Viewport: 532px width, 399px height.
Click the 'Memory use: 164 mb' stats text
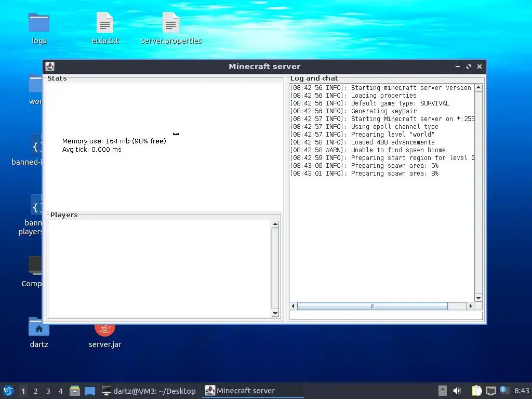coord(114,141)
